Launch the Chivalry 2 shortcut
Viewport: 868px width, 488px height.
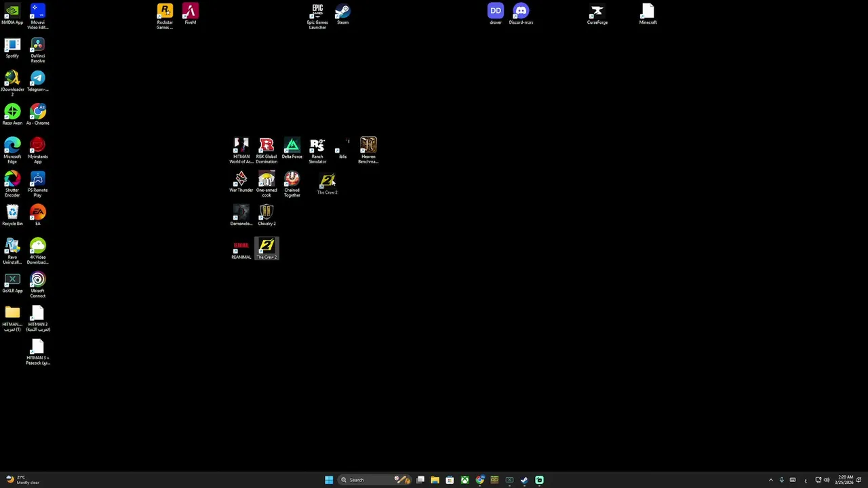[267, 215]
